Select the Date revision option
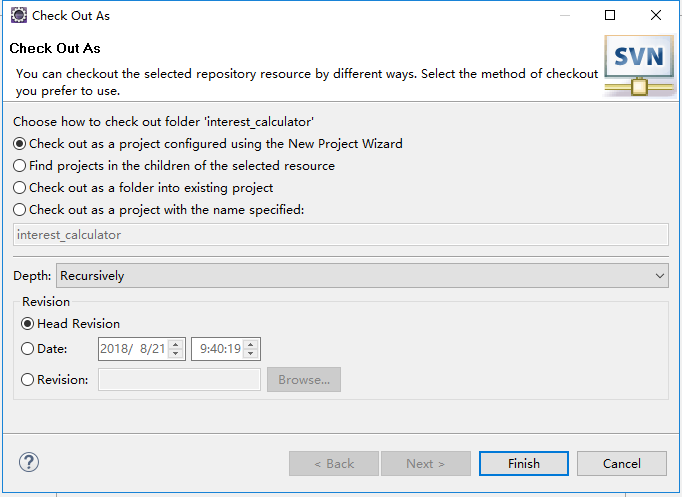The width and height of the screenshot is (682, 497). 28,349
